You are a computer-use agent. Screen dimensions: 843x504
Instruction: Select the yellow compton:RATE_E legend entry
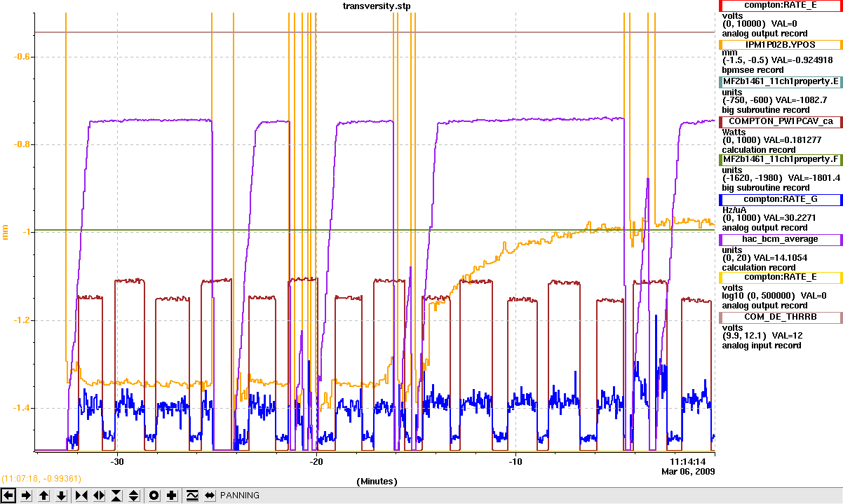click(x=781, y=277)
